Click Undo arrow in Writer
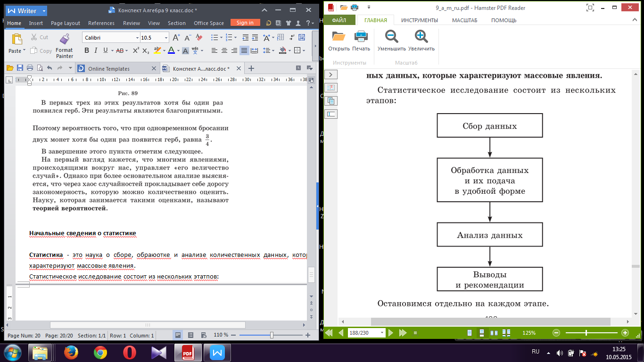 (x=50, y=68)
